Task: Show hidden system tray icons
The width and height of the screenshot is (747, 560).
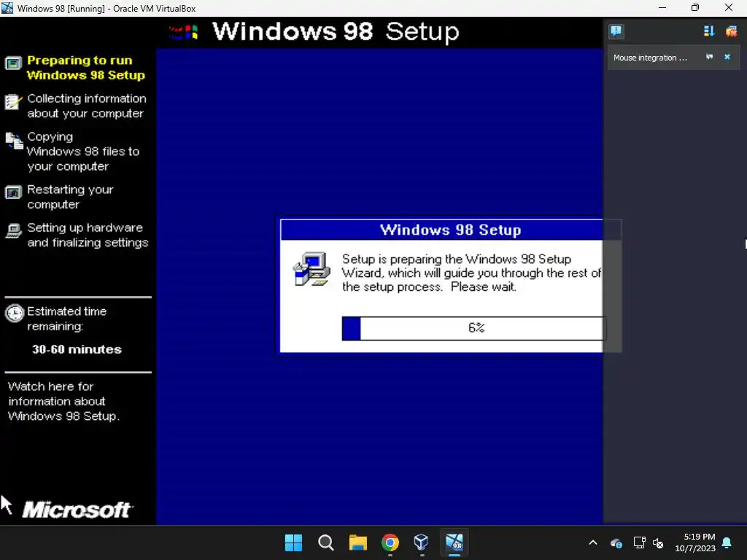Action: (x=593, y=542)
